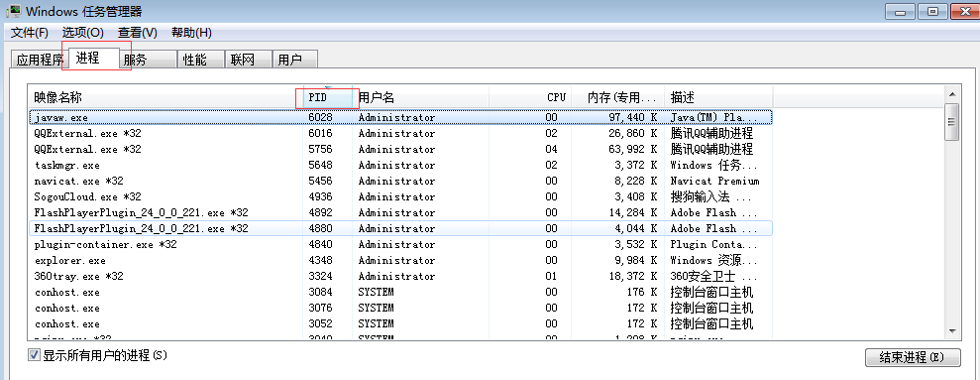Screen dimensions: 980x380
Task: Open the 选项(O) menu
Action: [x=82, y=33]
